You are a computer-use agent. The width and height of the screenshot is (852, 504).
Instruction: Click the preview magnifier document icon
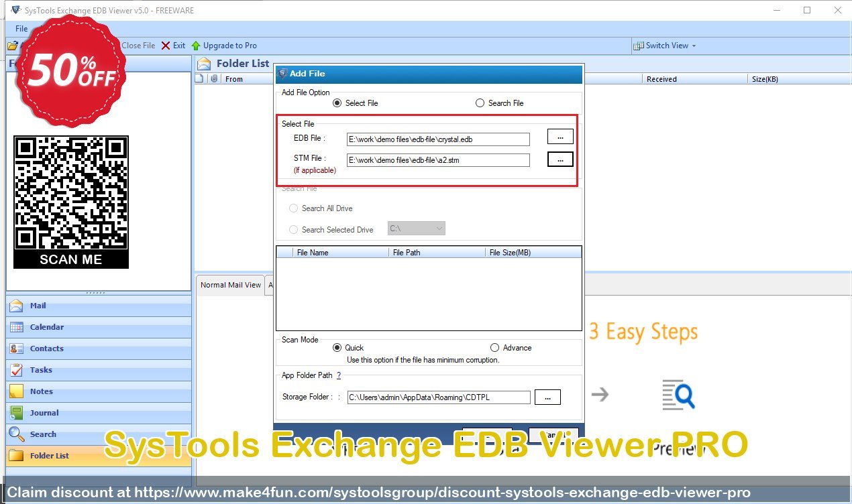pyautogui.click(x=678, y=395)
